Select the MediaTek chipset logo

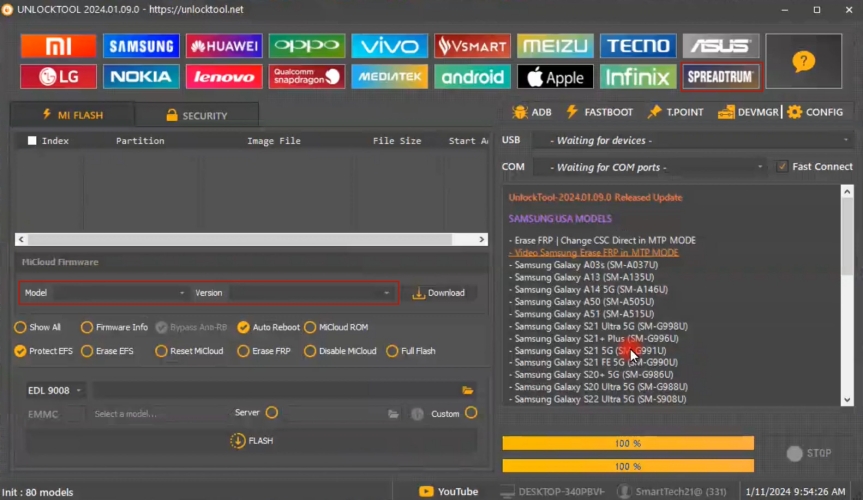tap(390, 77)
